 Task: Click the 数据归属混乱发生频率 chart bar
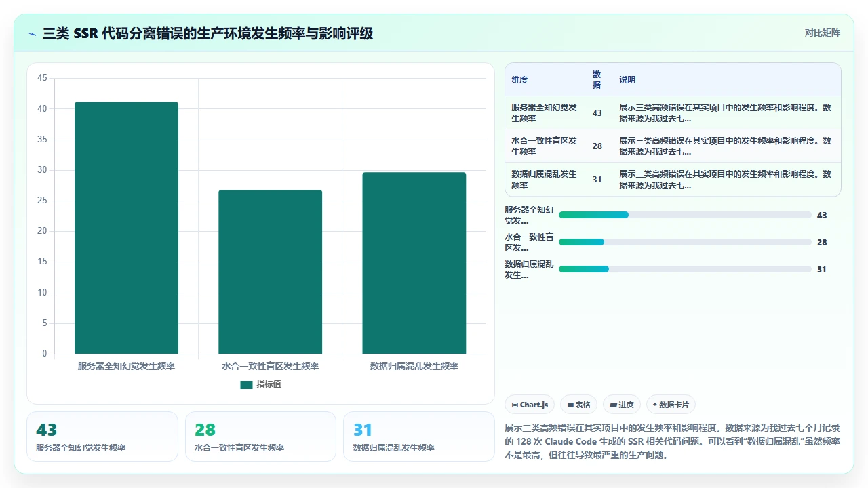tap(414, 263)
